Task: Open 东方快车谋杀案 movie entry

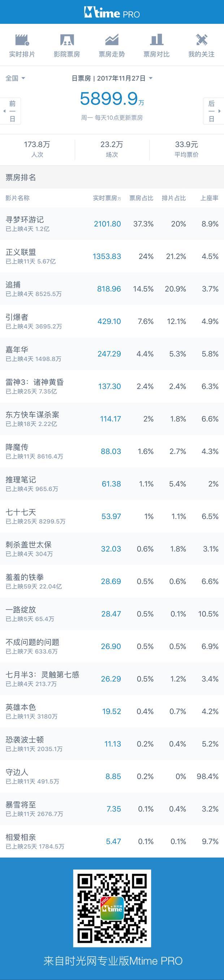Action: click(112, 419)
